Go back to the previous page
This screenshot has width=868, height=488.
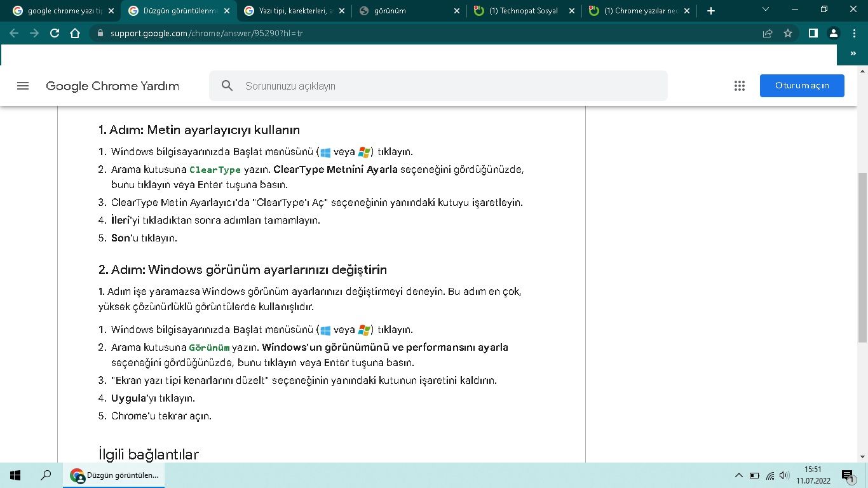14,33
